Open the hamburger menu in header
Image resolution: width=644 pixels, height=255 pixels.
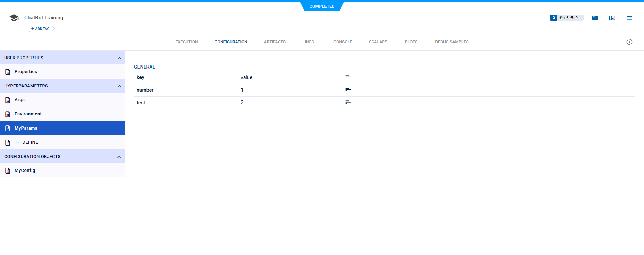[629, 18]
